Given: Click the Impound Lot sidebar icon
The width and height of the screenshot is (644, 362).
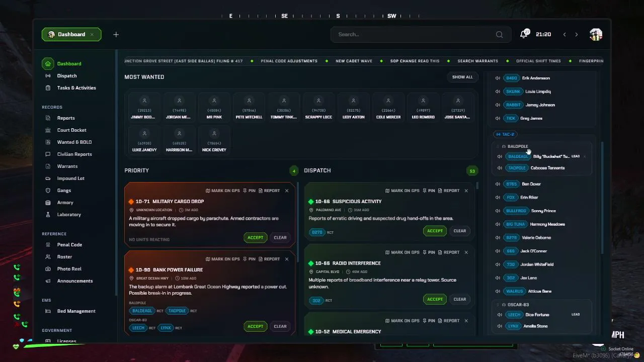Looking at the screenshot, I should pyautogui.click(x=48, y=178).
